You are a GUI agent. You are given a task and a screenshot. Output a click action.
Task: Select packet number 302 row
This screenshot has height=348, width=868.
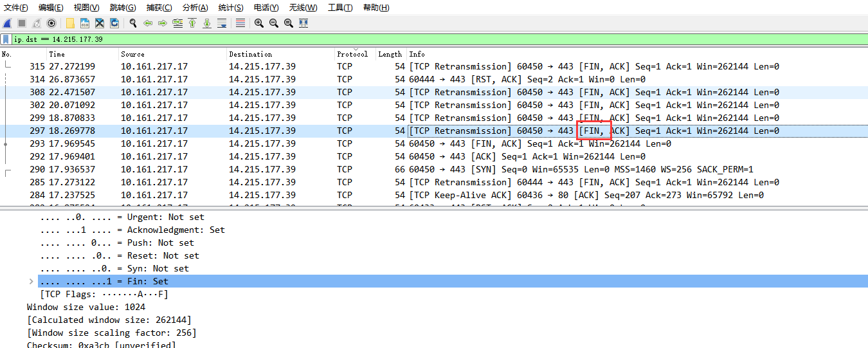434,105
